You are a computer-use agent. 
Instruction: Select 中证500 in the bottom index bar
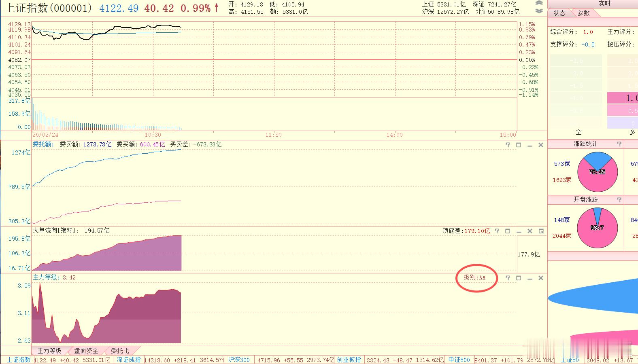459,360
